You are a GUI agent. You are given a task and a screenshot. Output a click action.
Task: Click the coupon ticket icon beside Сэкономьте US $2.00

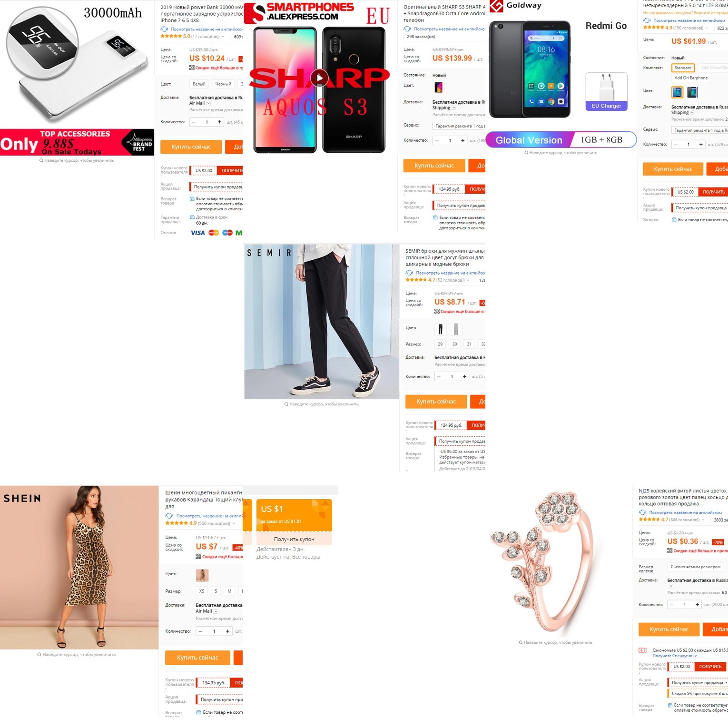[x=642, y=650]
